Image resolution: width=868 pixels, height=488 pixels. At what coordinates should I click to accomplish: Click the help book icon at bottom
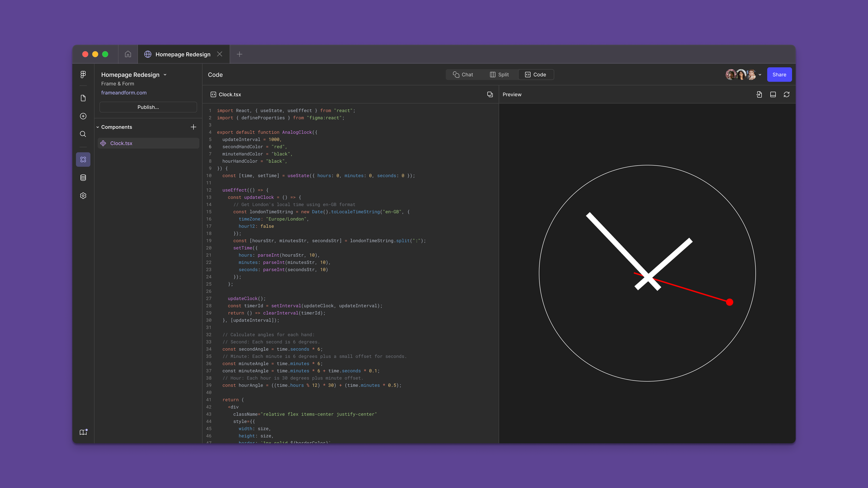83,432
